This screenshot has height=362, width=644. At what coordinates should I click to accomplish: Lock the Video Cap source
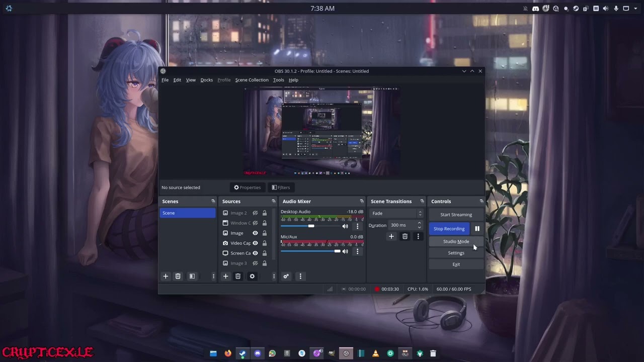click(x=264, y=243)
